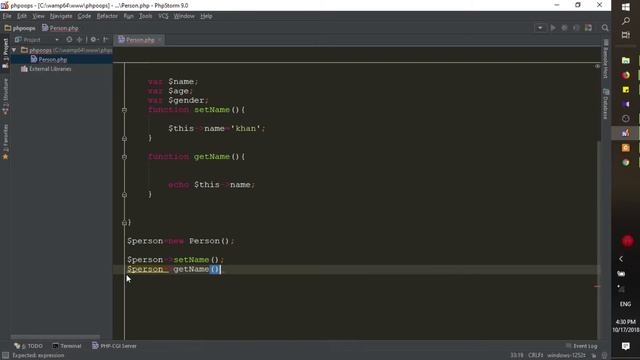This screenshot has width=640, height=360.
Task: Open the Code menu
Action: click(84, 16)
